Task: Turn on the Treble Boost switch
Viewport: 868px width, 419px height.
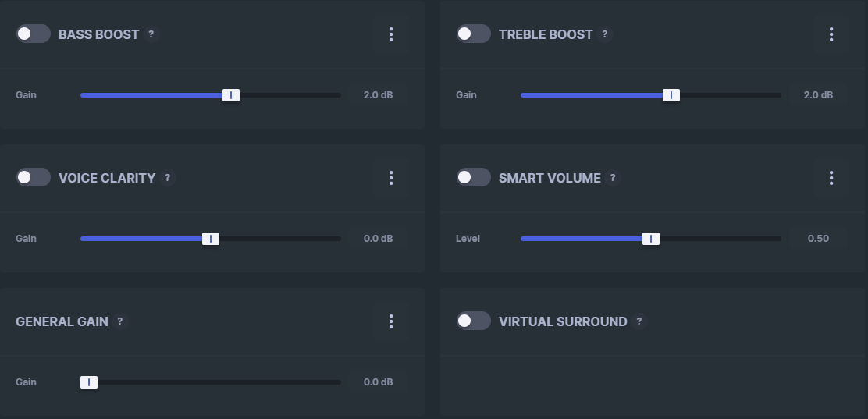Action: [x=474, y=34]
